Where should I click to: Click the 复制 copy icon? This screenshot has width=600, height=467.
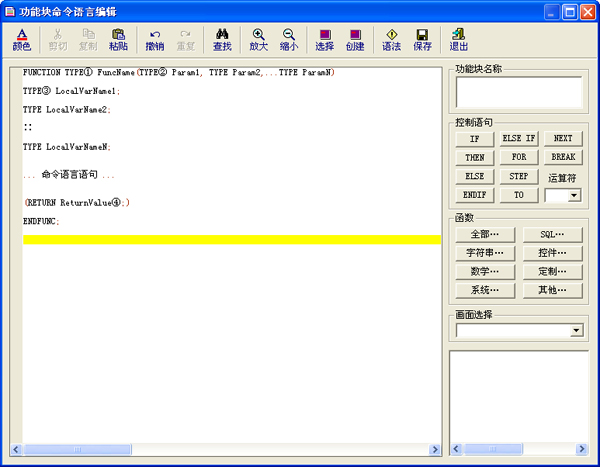(88, 40)
